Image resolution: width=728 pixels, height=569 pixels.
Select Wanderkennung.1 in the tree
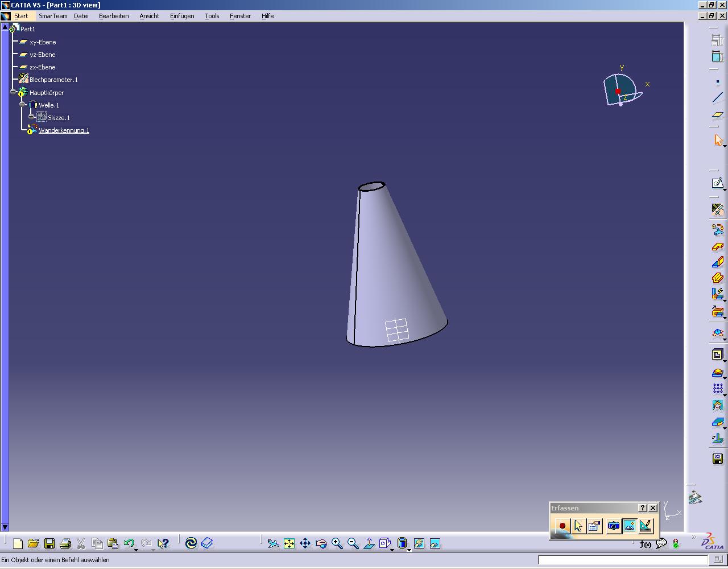tap(64, 130)
